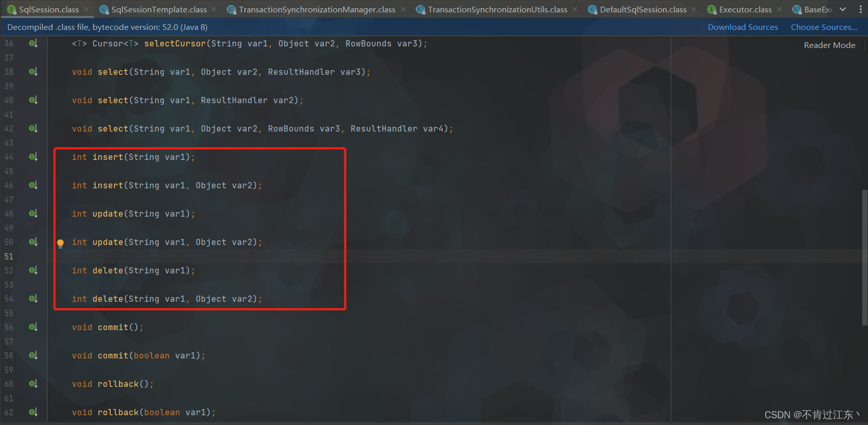The image size is (868, 425).
Task: Click delete(String var1) method name
Action: coord(107,271)
